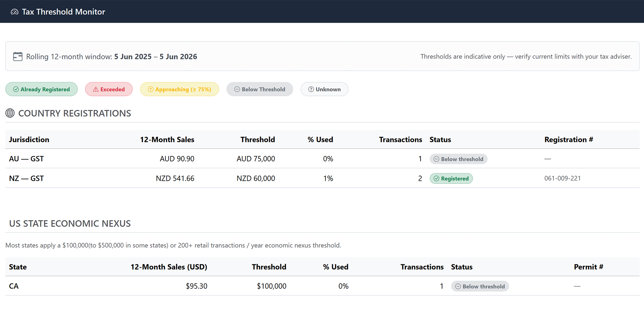Click the check icon in NZ Registered badge
The height and width of the screenshot is (318, 644).
point(436,178)
